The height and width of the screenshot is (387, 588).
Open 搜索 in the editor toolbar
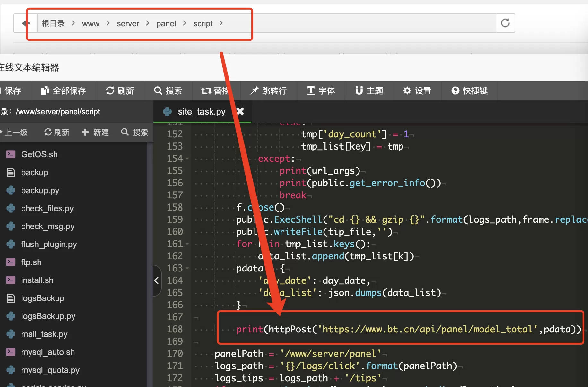(168, 91)
